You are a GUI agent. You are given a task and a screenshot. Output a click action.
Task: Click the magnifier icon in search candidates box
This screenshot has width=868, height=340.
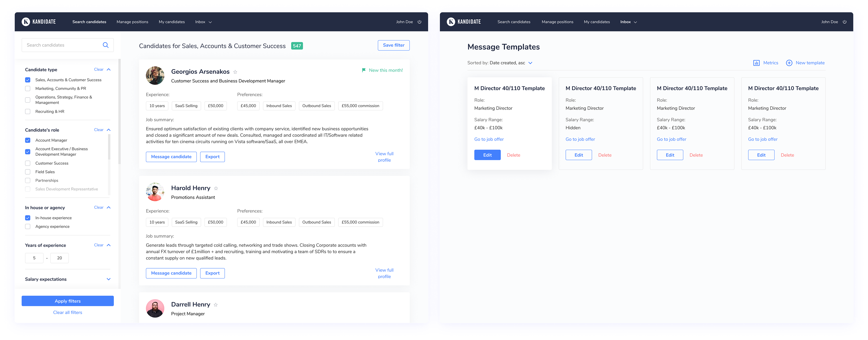[106, 45]
